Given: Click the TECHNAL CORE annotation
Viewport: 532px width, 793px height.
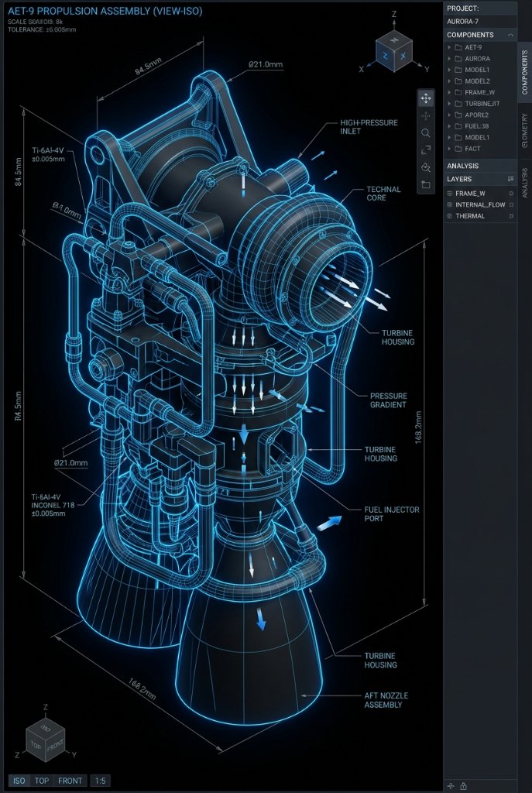Looking at the screenshot, I should [383, 193].
